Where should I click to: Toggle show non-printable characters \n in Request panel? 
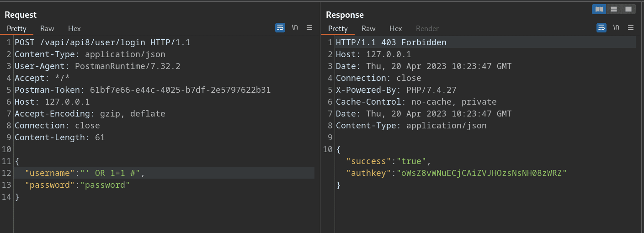pyautogui.click(x=295, y=27)
